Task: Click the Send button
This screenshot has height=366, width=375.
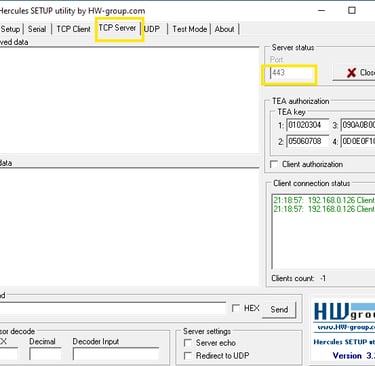Action: (279, 310)
